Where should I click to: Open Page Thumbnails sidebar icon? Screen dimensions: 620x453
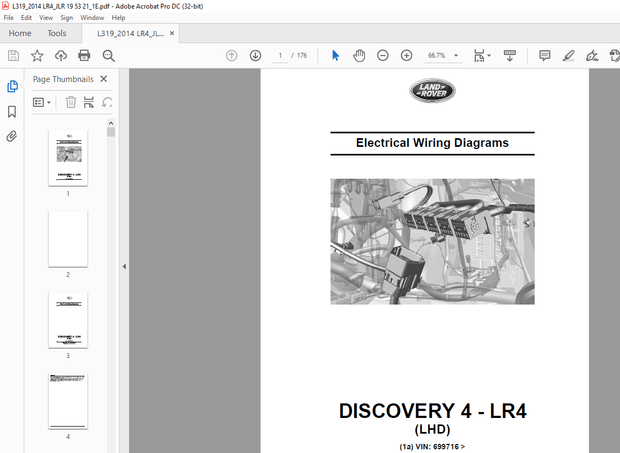pos(12,86)
